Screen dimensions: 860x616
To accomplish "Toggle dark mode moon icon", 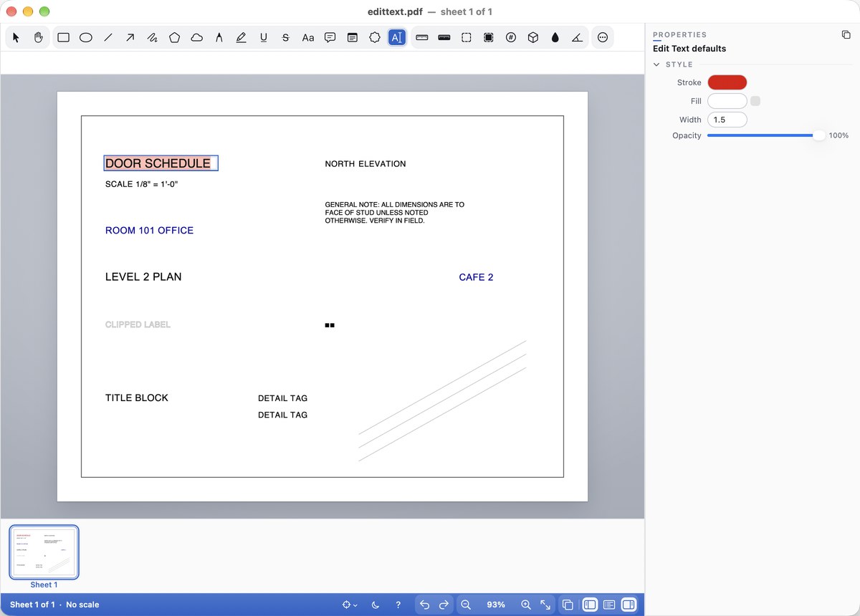I will coord(376,605).
